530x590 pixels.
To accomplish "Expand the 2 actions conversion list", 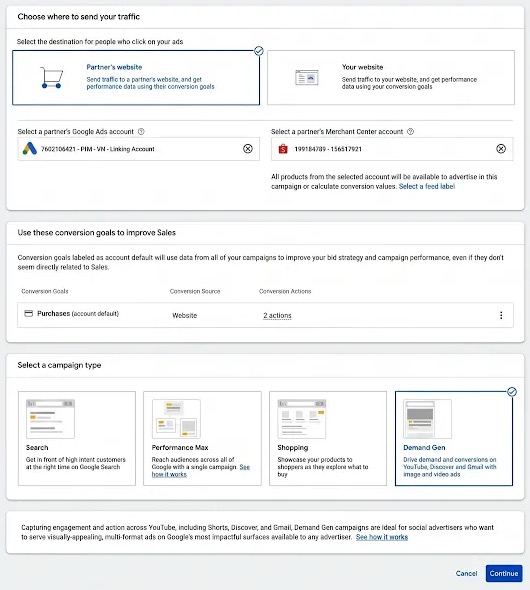I will 277,315.
